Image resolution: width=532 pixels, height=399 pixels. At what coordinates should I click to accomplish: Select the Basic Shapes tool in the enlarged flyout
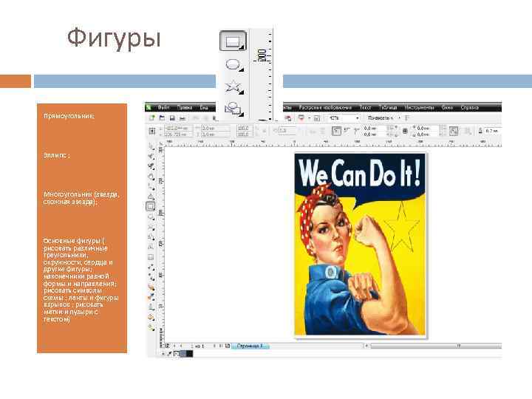233,109
